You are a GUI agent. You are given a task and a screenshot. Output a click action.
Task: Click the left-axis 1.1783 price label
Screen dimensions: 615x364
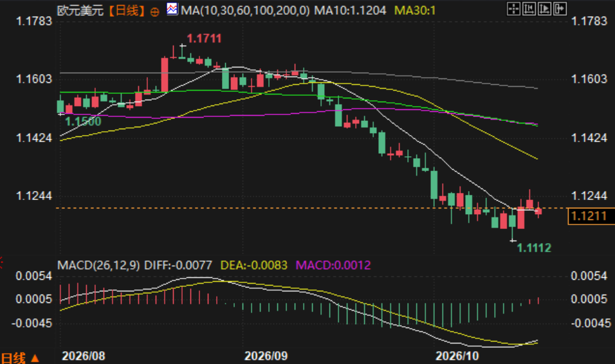point(33,21)
